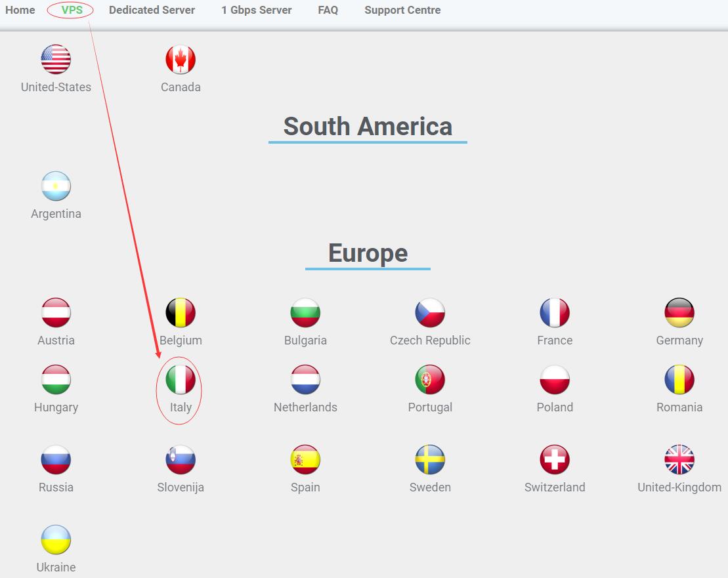728x578 pixels.
Task: Select the Ukraine flag icon
Action: tap(56, 539)
